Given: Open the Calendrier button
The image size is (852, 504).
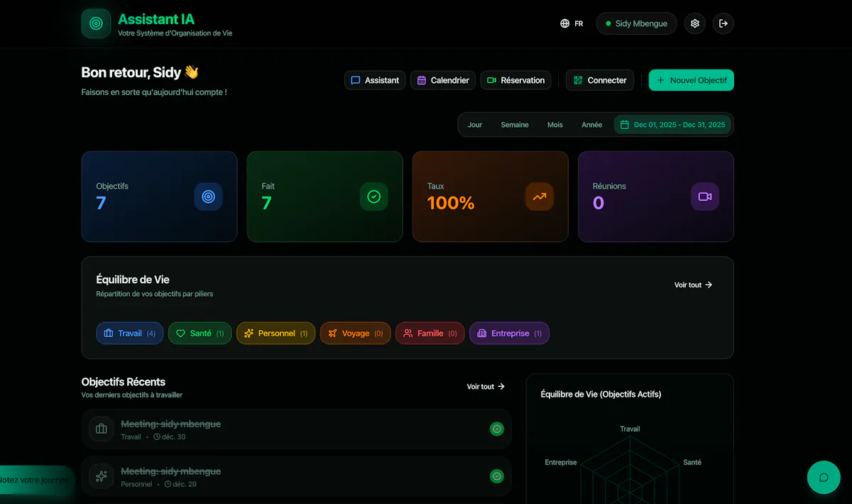Looking at the screenshot, I should (443, 80).
